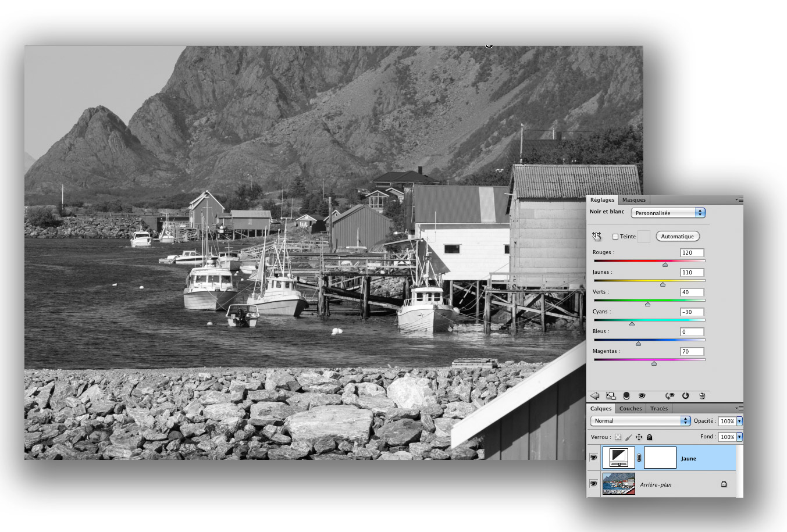Open the Calques panel flyout menu icon
This screenshot has width=787, height=532.
[739, 408]
